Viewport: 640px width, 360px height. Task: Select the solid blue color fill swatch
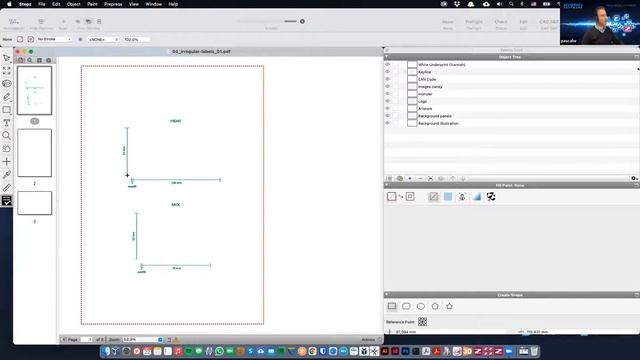(448, 197)
